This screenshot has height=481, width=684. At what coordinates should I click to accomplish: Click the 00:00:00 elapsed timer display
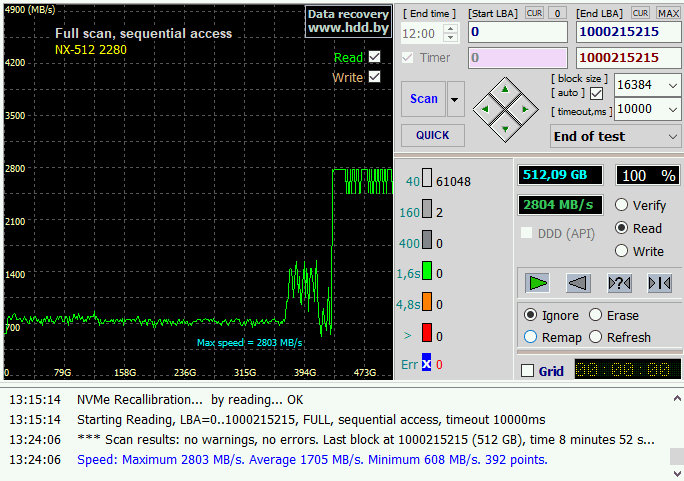click(627, 370)
